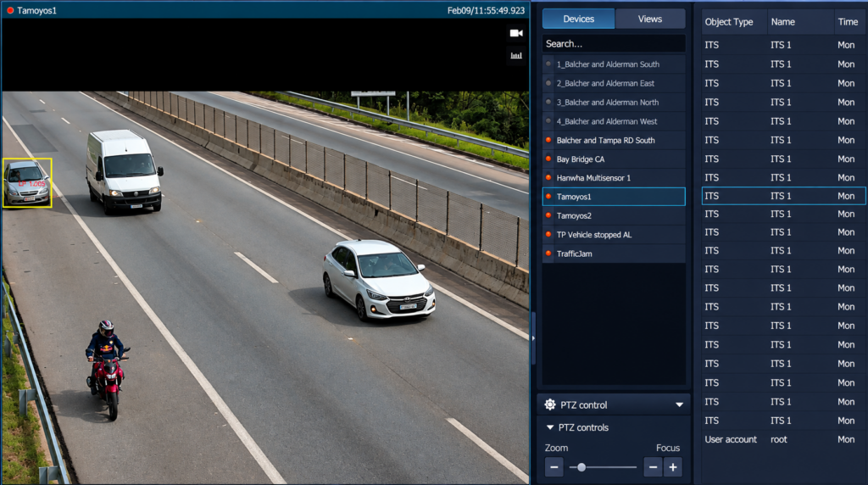Switch to the Devices tab
The image size is (868, 485).
point(578,19)
